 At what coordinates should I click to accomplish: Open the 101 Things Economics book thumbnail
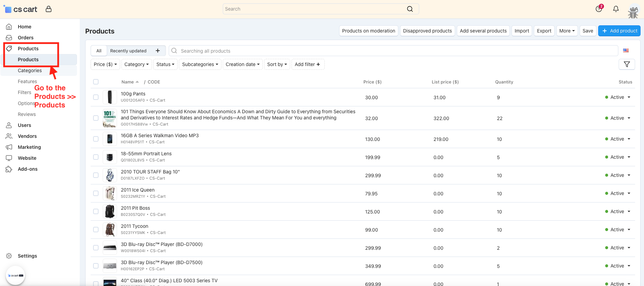point(110,118)
